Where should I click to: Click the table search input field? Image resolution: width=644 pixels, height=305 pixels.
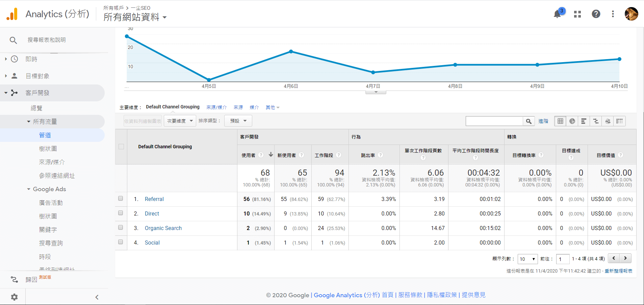coord(494,121)
